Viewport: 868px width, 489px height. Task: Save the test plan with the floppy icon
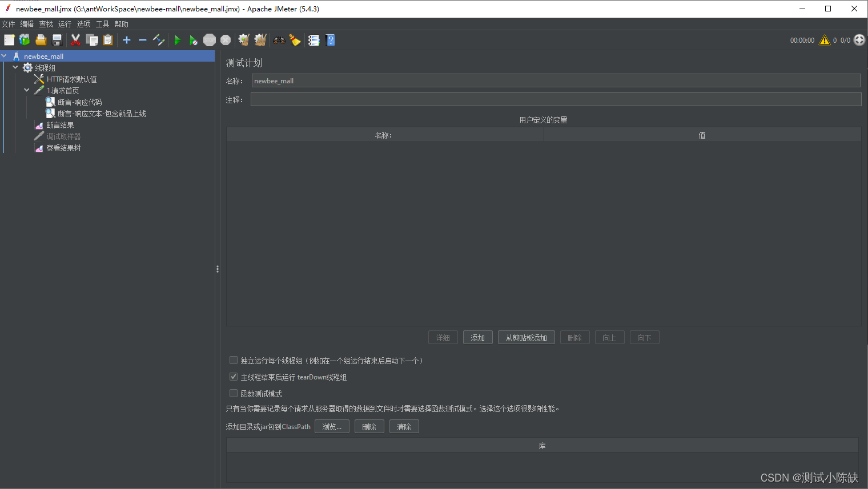(57, 40)
